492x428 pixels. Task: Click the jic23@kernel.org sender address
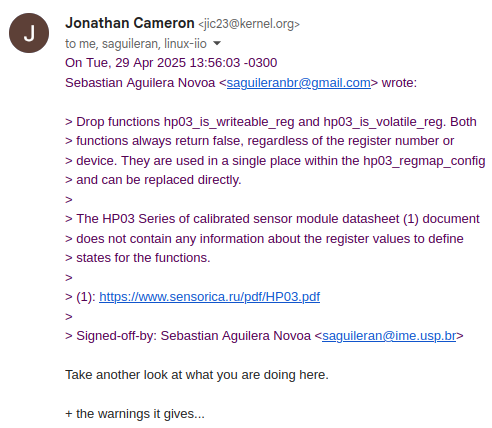pyautogui.click(x=249, y=24)
